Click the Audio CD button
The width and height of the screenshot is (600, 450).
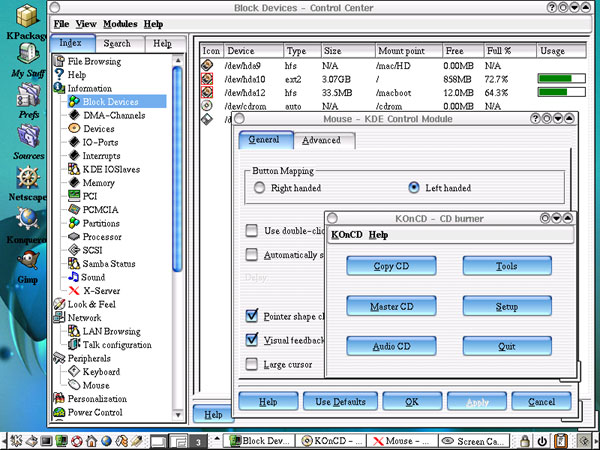point(391,346)
